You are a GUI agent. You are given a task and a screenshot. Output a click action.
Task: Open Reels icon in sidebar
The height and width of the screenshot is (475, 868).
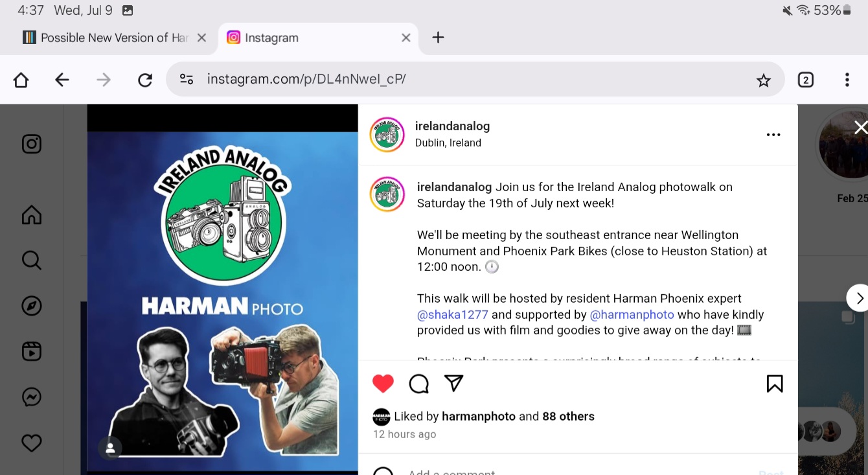(x=32, y=351)
